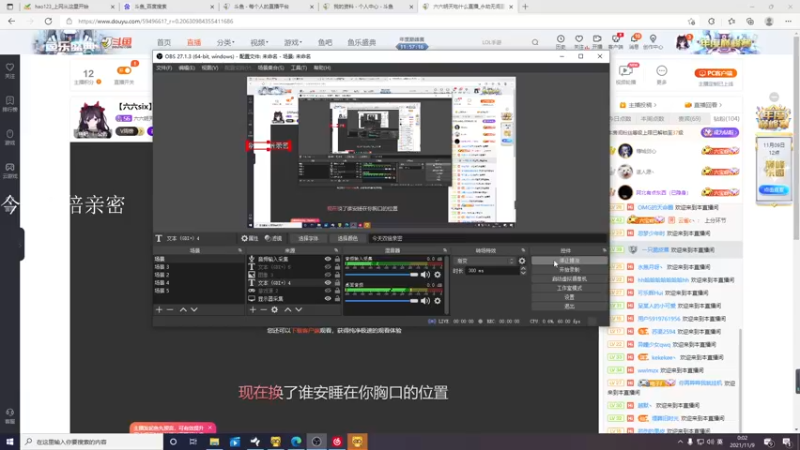The image size is (800, 450).
Task: Adjust desktop audio volume slider in mixer
Action: (381, 301)
